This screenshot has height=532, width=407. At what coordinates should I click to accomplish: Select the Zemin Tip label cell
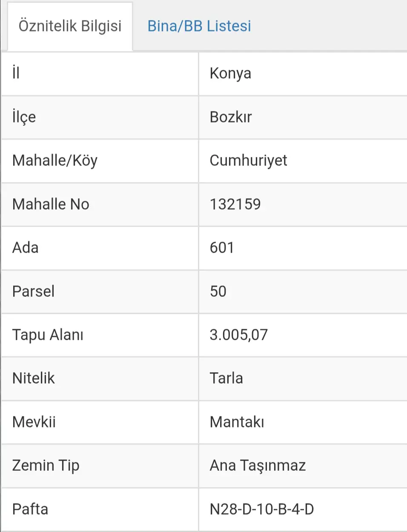point(100,466)
